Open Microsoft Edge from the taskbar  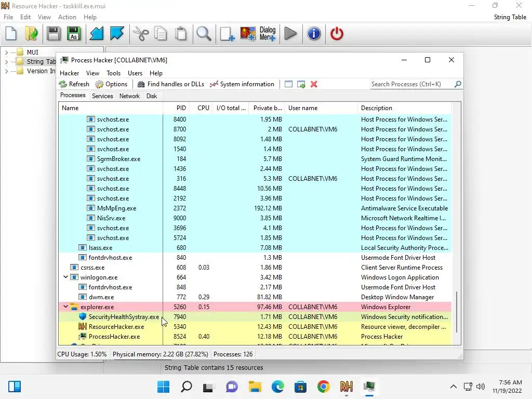tap(278, 387)
